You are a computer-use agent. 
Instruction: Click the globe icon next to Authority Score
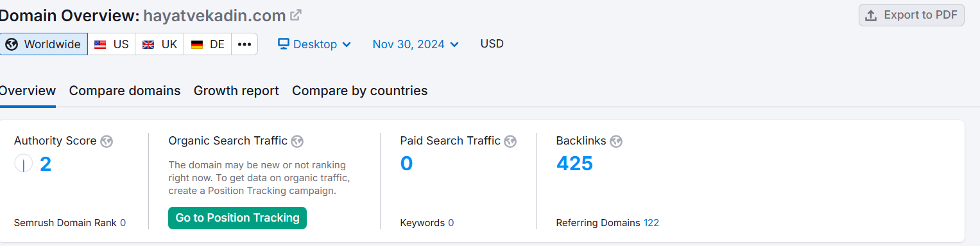[x=107, y=141]
